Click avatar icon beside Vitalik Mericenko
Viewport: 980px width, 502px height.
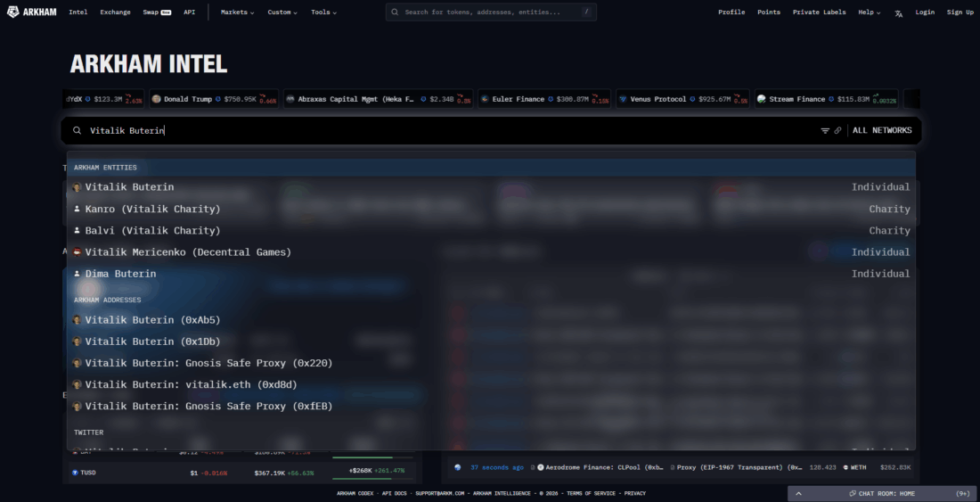[77, 252]
